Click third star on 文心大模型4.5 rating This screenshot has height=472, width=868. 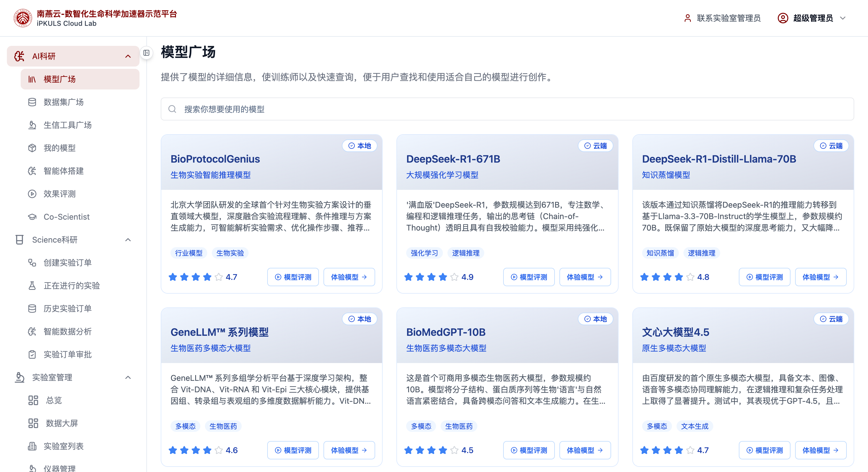667,450
